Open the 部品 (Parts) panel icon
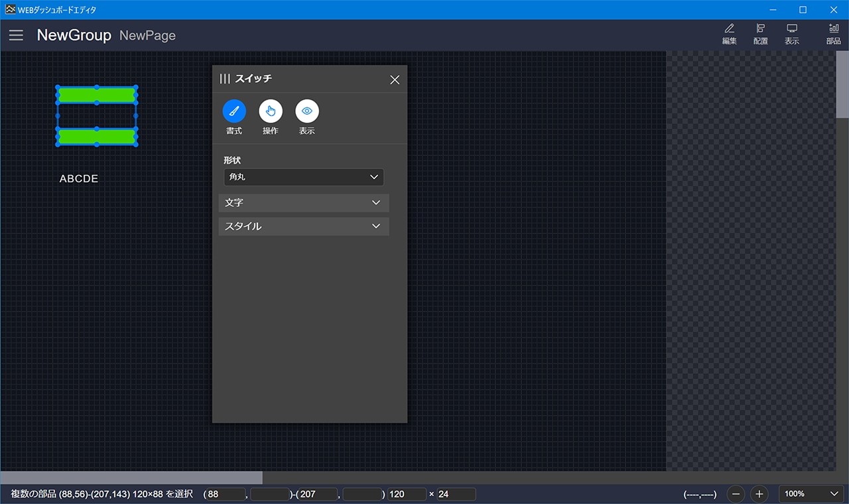This screenshot has width=849, height=504. tap(833, 34)
